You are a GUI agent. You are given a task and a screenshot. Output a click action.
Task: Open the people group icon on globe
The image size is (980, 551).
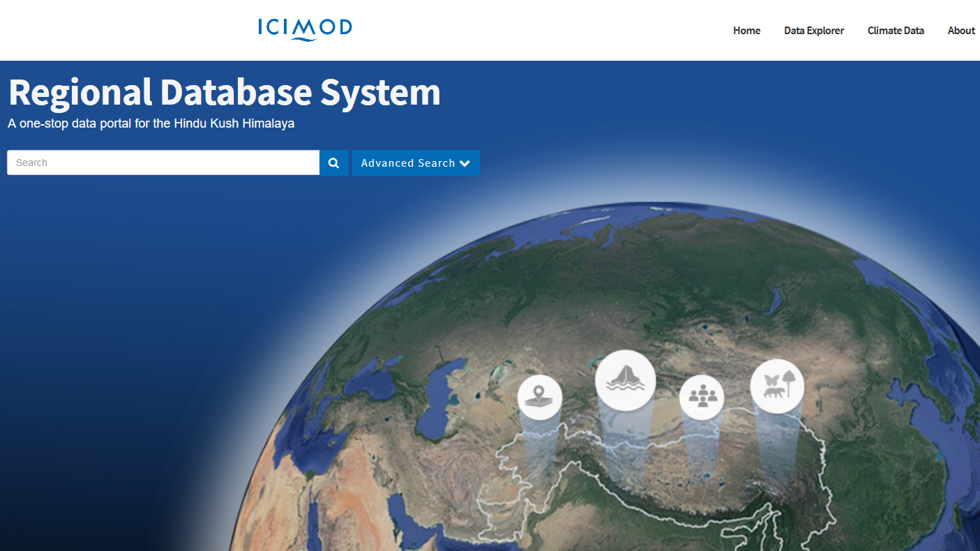702,398
